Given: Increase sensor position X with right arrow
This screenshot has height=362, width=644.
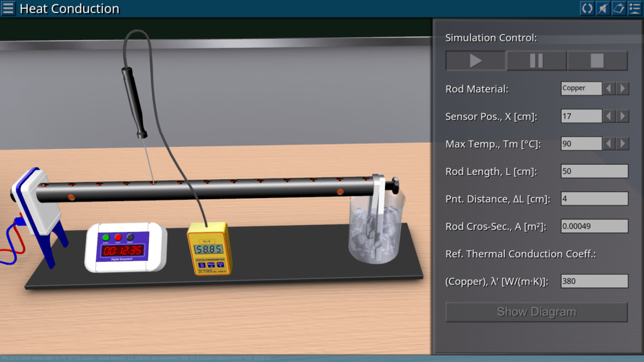Looking at the screenshot, I should coord(623,116).
